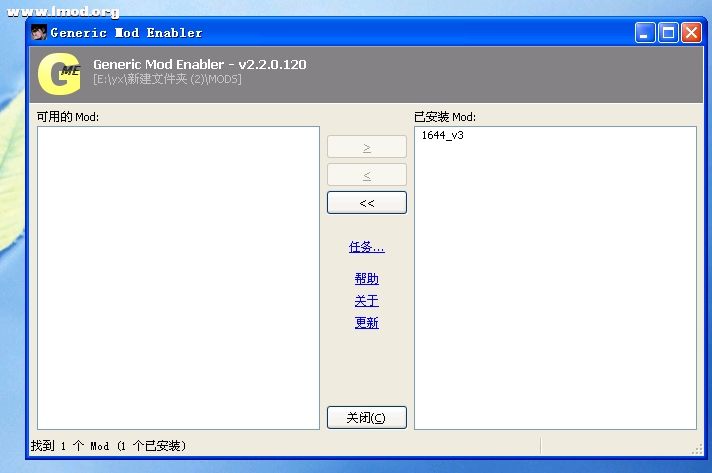Click the MODS folder path text

pos(167,79)
